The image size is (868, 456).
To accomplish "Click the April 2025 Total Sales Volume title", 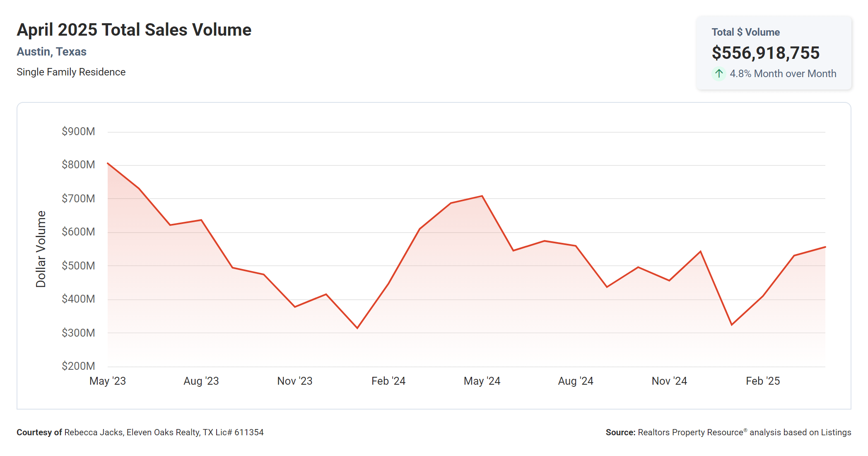I will 134,30.
